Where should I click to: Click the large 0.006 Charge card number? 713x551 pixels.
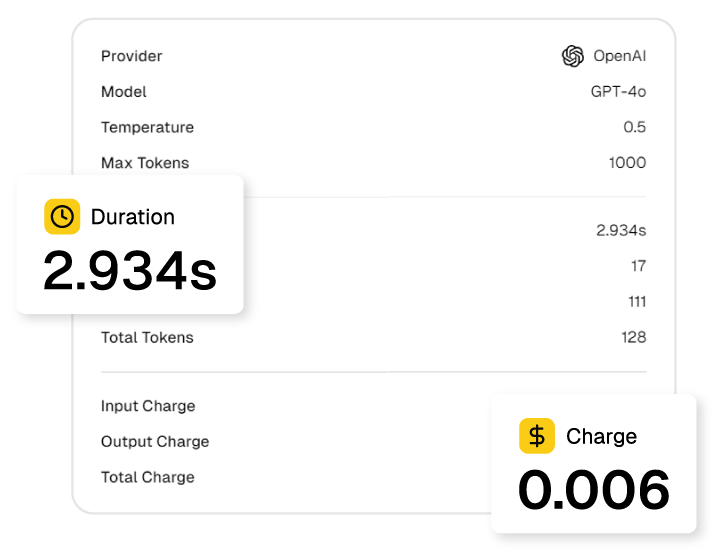[594, 490]
